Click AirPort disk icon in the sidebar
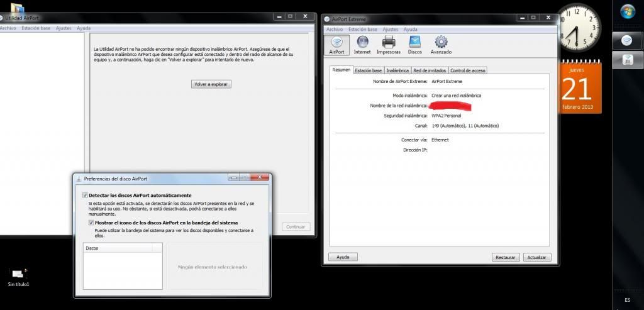The height and width of the screenshot is (310, 644). tap(627, 60)
